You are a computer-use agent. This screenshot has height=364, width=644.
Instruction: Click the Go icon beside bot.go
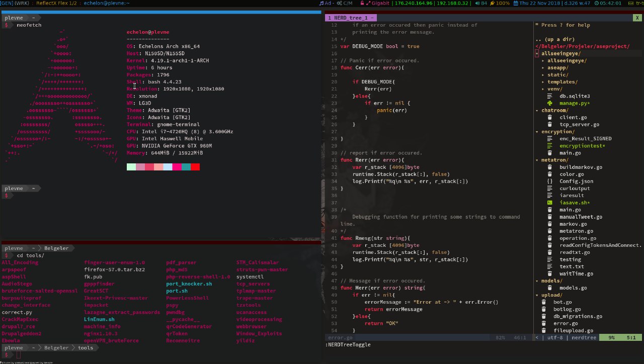544,302
